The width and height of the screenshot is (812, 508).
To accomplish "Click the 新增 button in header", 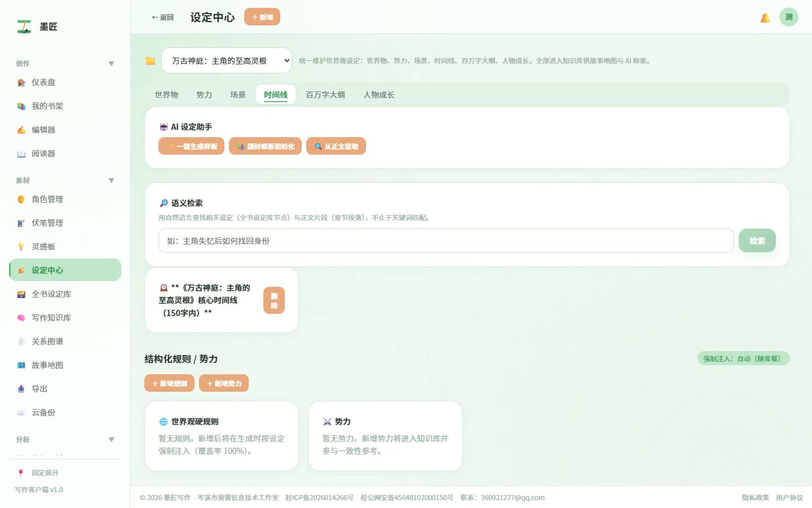I will click(x=262, y=17).
